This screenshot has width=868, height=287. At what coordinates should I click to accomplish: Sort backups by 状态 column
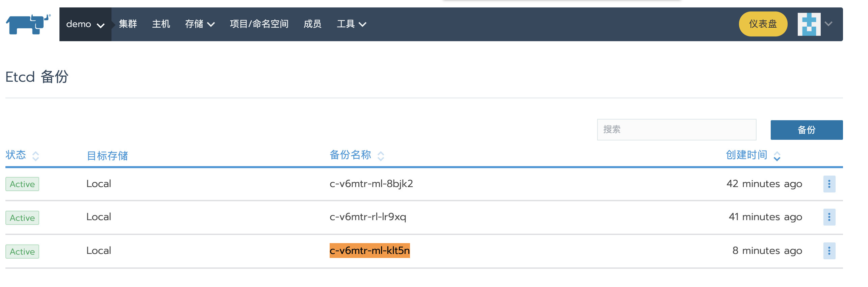click(22, 155)
